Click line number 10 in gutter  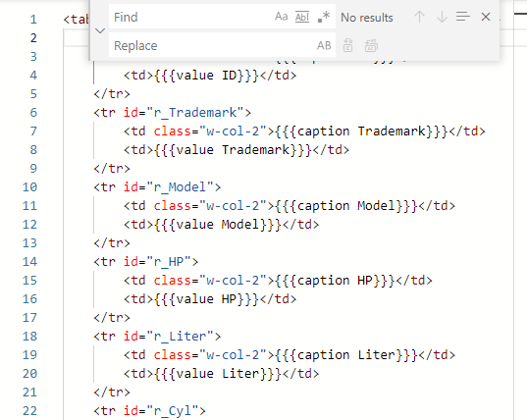click(29, 187)
